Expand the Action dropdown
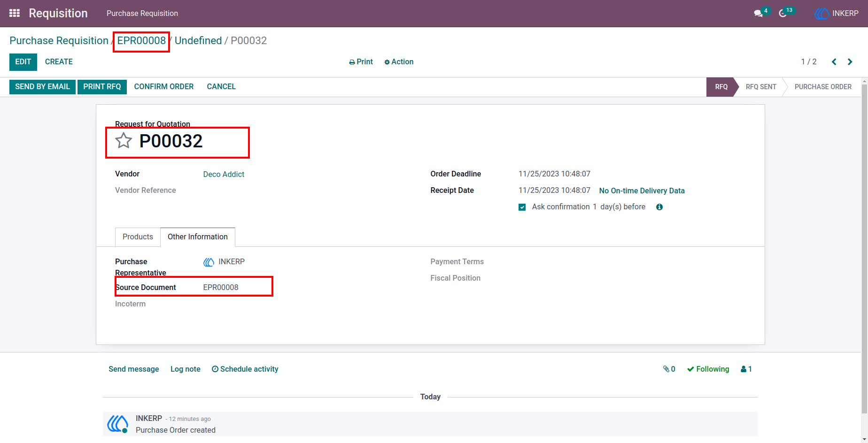This screenshot has width=868, height=443. [399, 62]
